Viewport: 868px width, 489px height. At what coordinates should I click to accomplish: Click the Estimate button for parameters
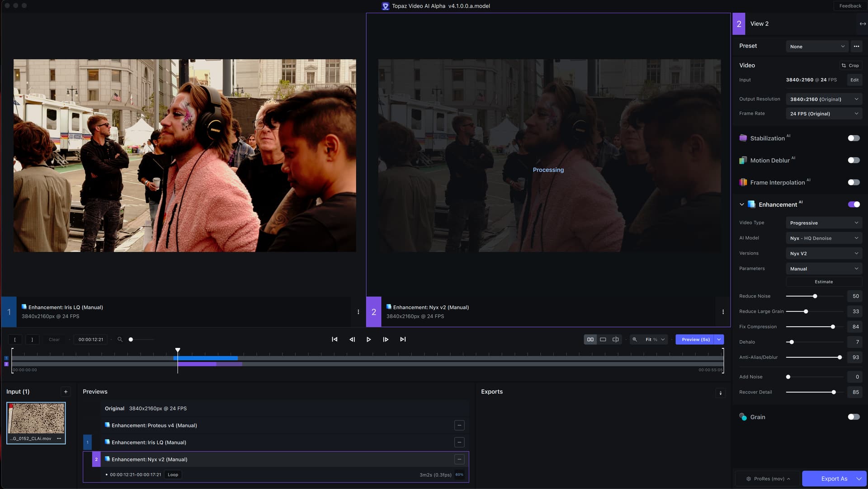823,281
